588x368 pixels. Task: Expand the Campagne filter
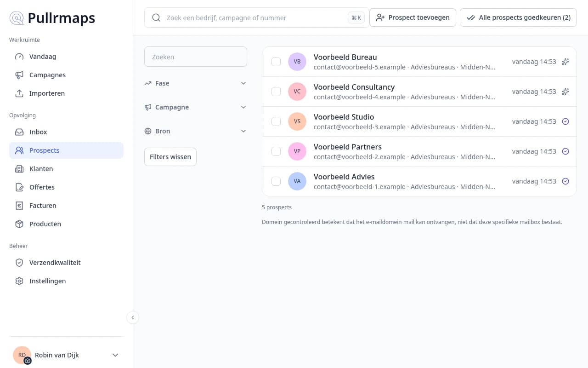pos(196,107)
